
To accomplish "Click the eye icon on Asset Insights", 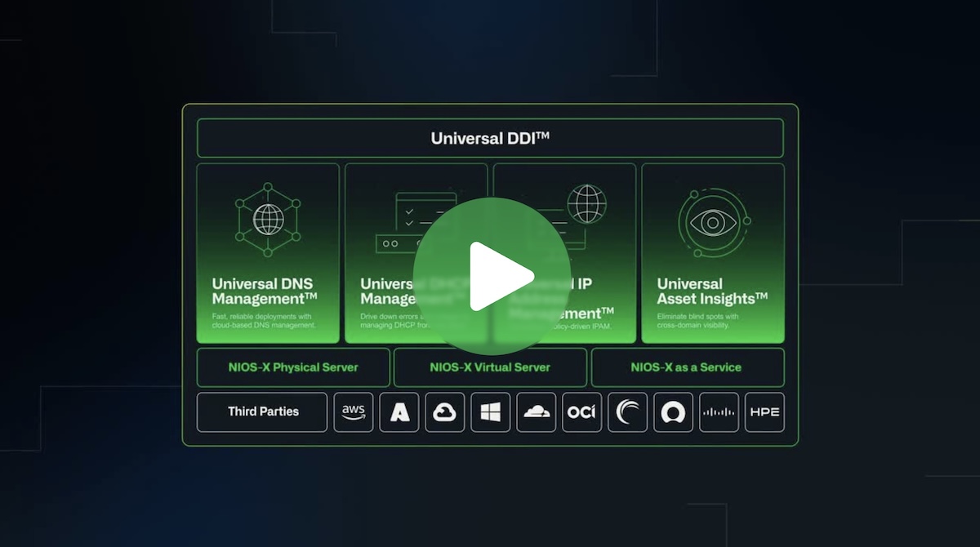I will click(713, 223).
